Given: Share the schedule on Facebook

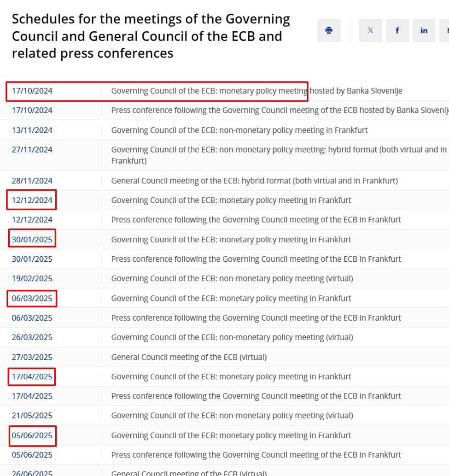Looking at the screenshot, I should [x=397, y=30].
